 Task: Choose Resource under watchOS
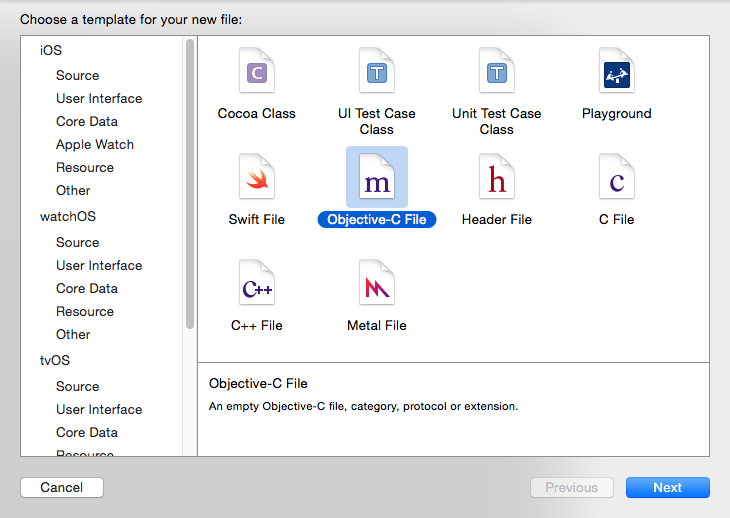pos(85,311)
